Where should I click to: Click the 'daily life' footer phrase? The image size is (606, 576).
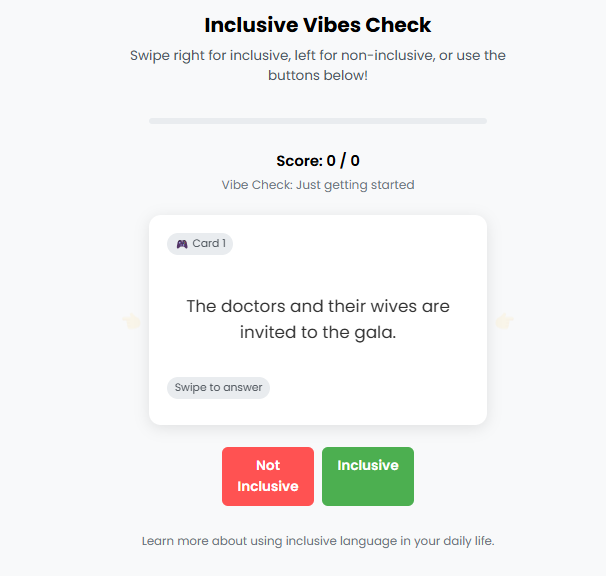[x=463, y=541]
